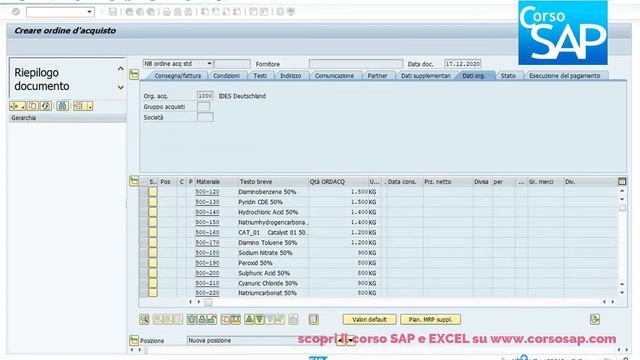Click the copy item icon

(x=225, y=319)
